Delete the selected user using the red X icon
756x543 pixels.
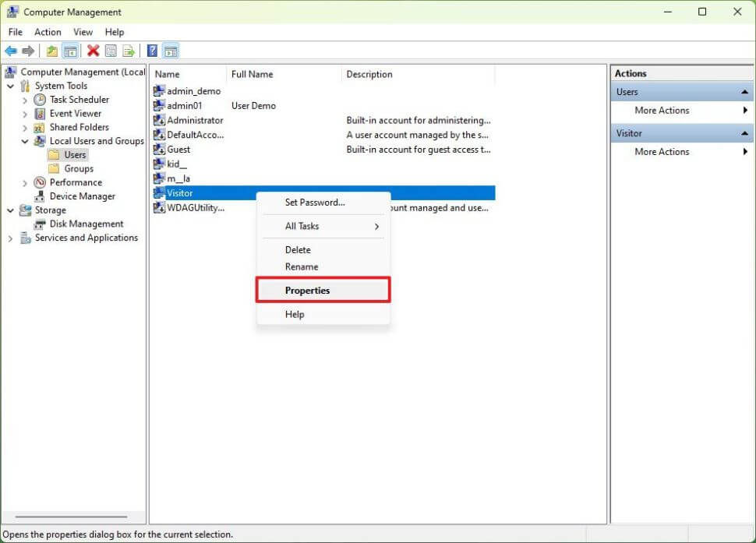click(x=91, y=51)
